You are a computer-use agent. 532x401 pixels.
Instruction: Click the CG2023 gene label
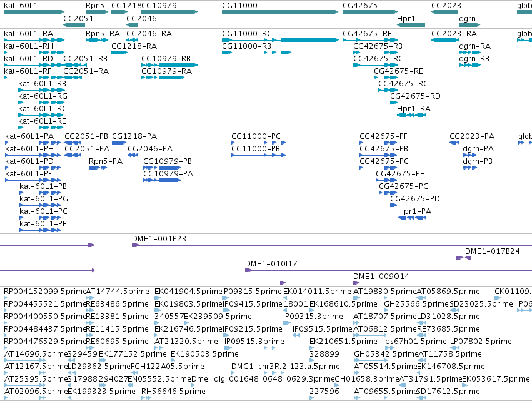(x=446, y=6)
